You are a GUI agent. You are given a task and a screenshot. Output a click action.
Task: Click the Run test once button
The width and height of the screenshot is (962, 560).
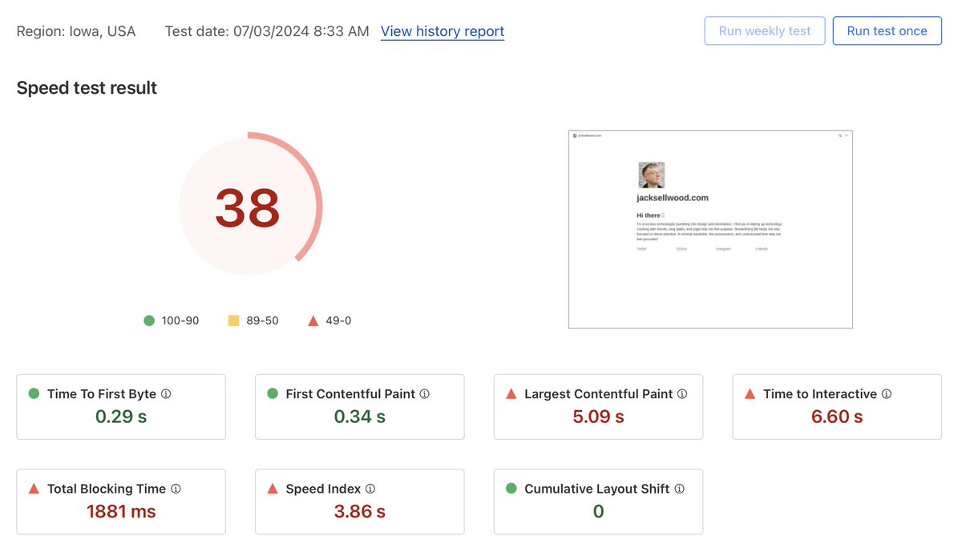[887, 31]
